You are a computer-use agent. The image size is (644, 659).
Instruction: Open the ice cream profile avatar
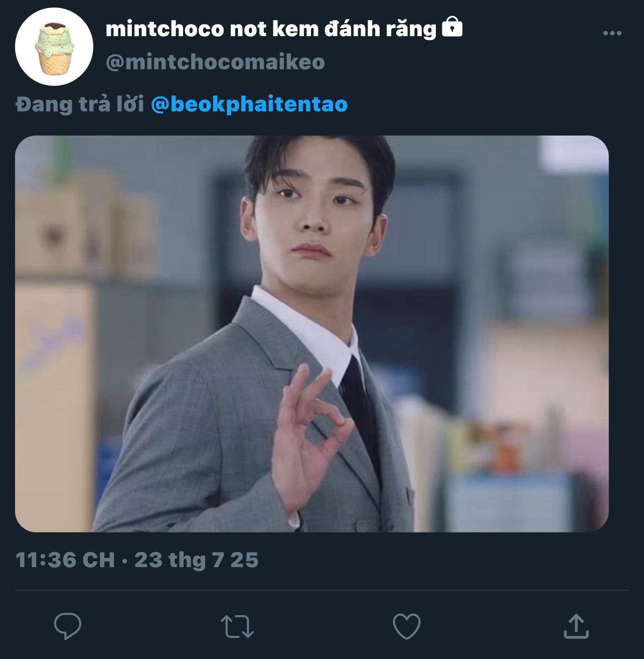[54, 47]
